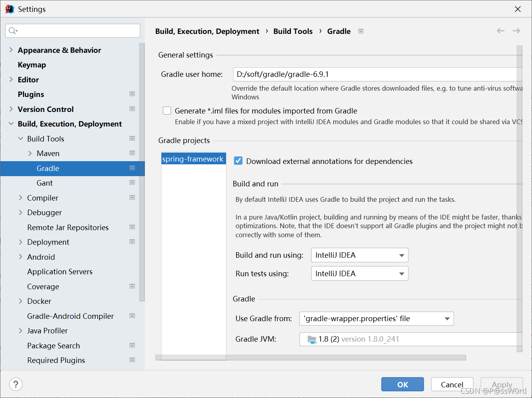Click the search magnifier icon in settings
The height and width of the screenshot is (398, 532).
(x=12, y=31)
